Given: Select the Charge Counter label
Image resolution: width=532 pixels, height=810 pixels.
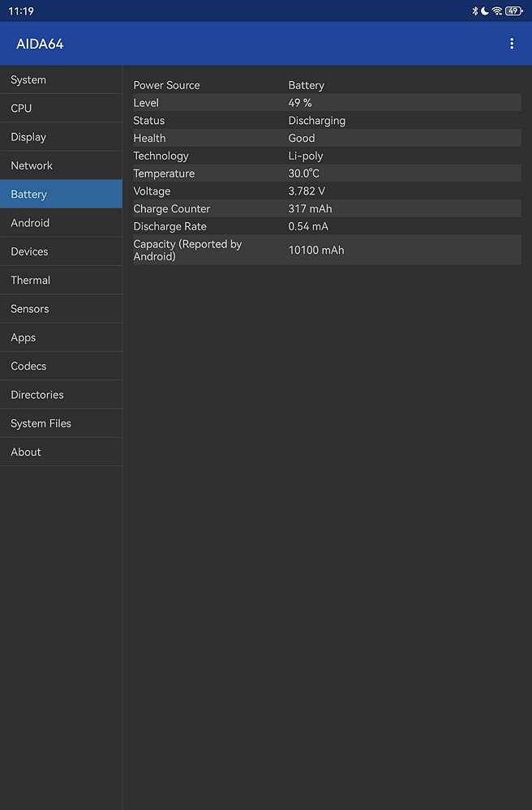Looking at the screenshot, I should coord(171,208).
